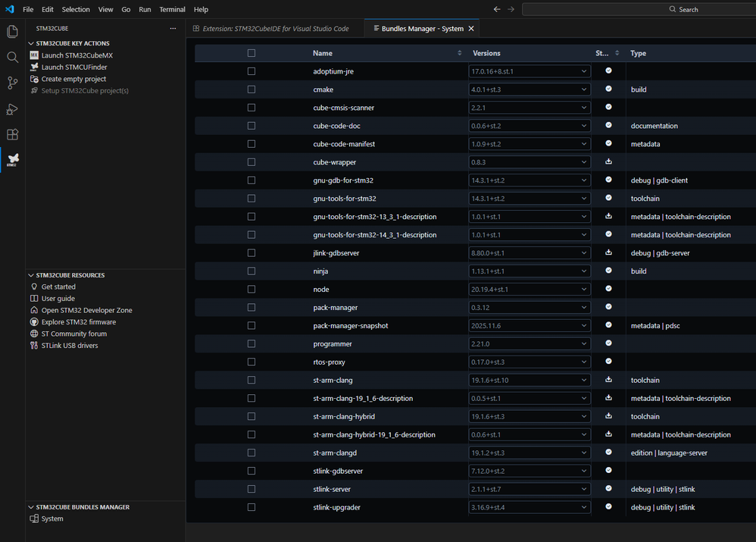
Task: Sort by Status column arrows
Action: [x=617, y=53]
